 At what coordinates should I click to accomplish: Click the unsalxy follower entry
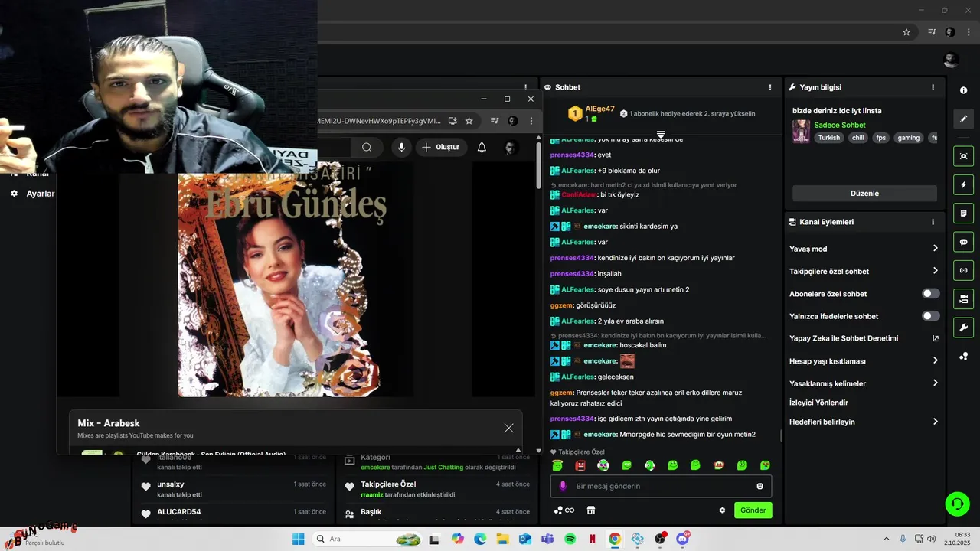click(234, 489)
